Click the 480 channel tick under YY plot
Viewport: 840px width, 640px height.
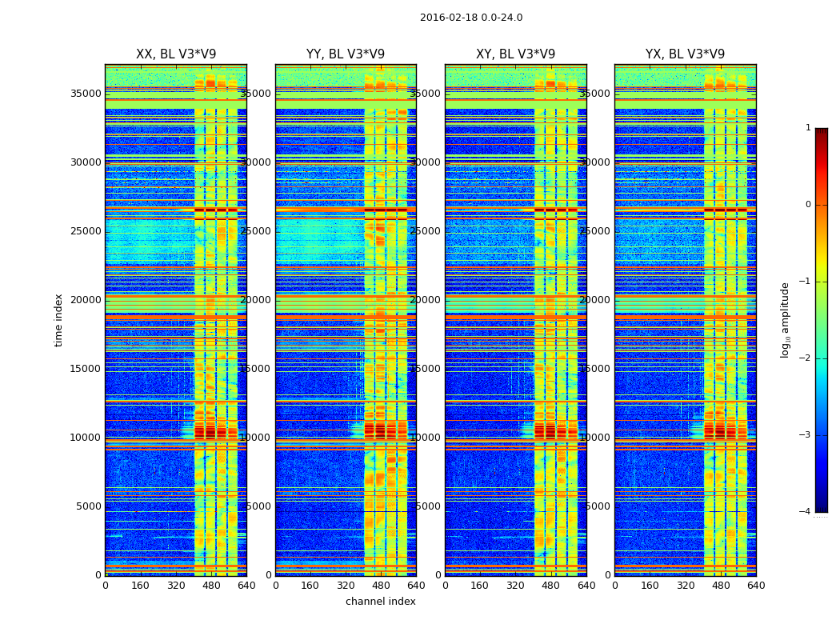(381, 586)
